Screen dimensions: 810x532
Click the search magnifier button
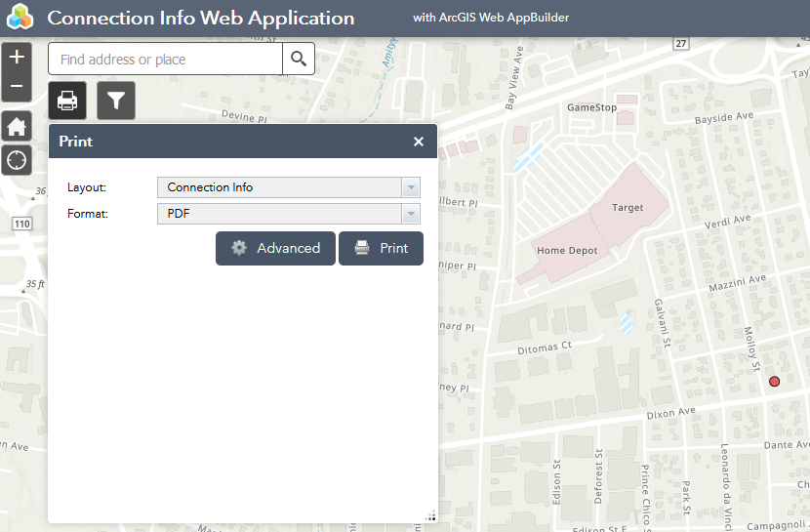click(x=299, y=59)
